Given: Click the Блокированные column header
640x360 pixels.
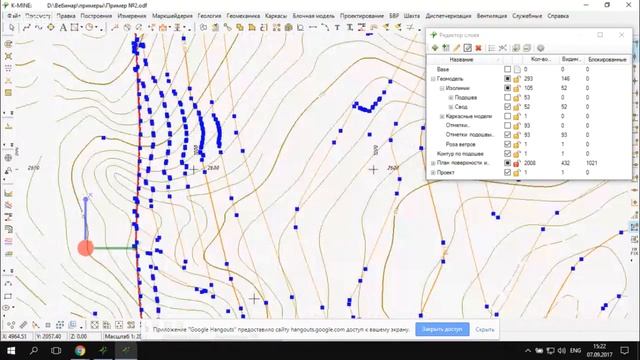Looking at the screenshot, I should click(x=607, y=60).
